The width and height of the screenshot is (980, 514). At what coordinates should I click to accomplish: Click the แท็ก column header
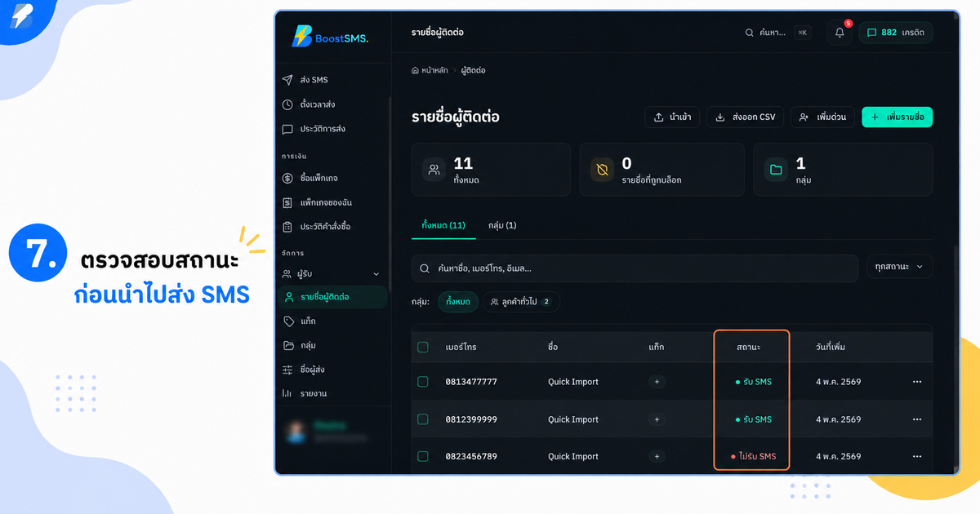point(657,347)
